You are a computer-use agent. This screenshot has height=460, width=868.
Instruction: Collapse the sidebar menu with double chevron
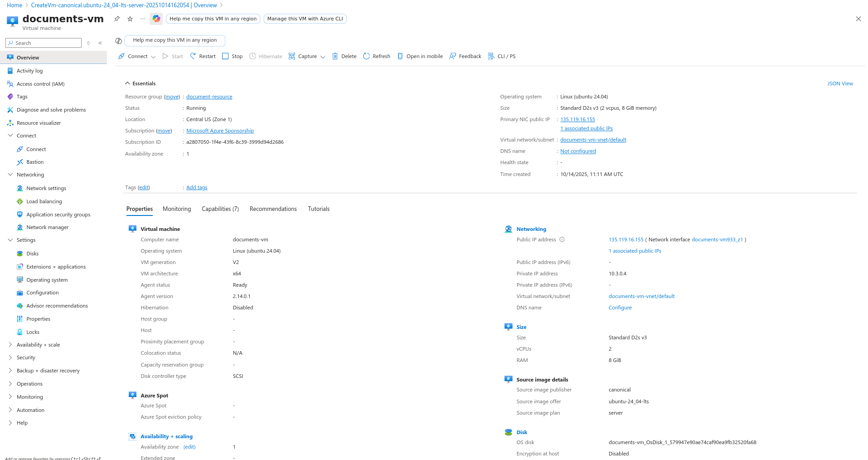[100, 43]
